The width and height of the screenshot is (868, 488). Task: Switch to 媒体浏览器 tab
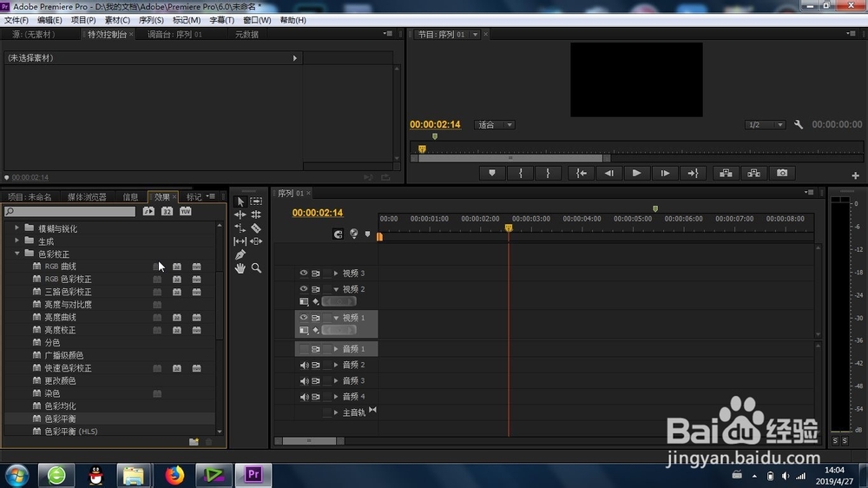[x=87, y=197]
